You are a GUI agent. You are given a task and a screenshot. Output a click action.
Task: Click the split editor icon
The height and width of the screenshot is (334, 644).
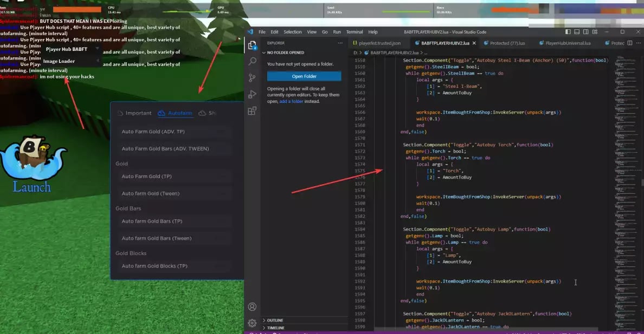pos(629,43)
